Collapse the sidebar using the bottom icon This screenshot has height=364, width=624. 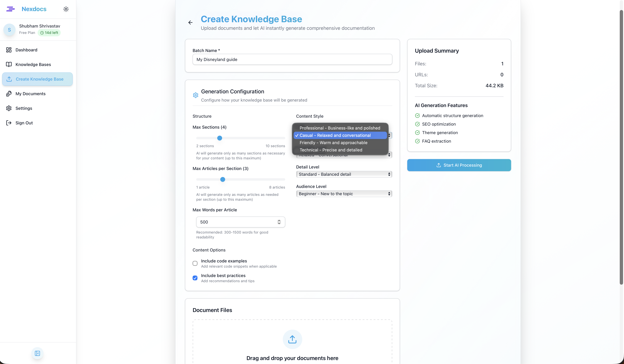click(37, 353)
